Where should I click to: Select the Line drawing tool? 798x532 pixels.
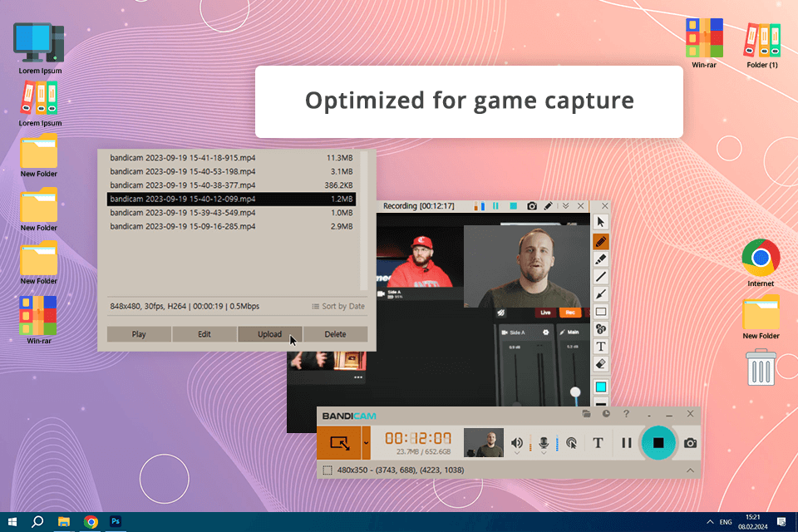click(x=600, y=277)
